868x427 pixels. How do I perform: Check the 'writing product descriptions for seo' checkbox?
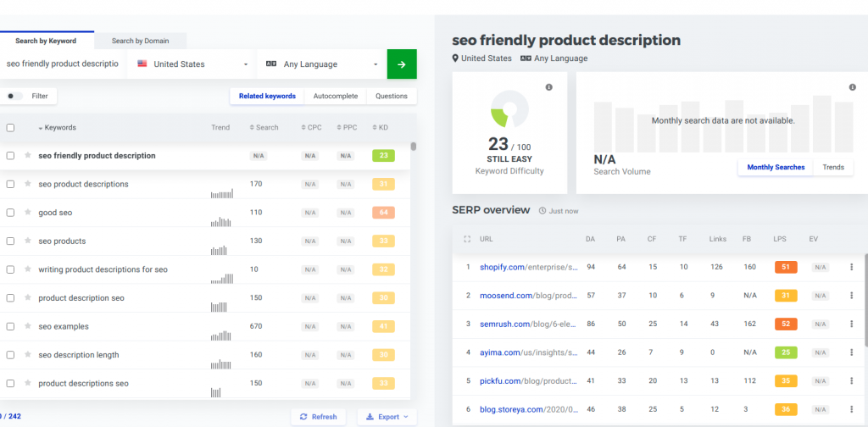tap(10, 269)
